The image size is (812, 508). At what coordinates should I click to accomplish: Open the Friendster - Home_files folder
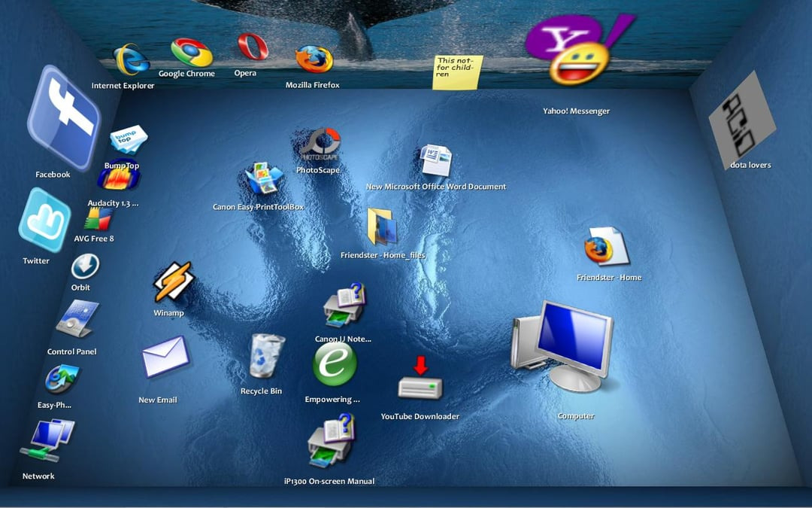point(383,227)
